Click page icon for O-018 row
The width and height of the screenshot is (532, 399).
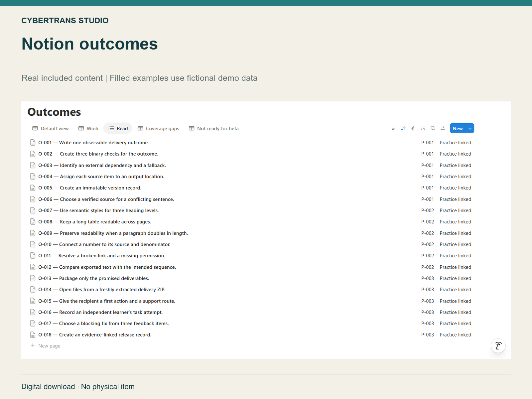pos(33,335)
